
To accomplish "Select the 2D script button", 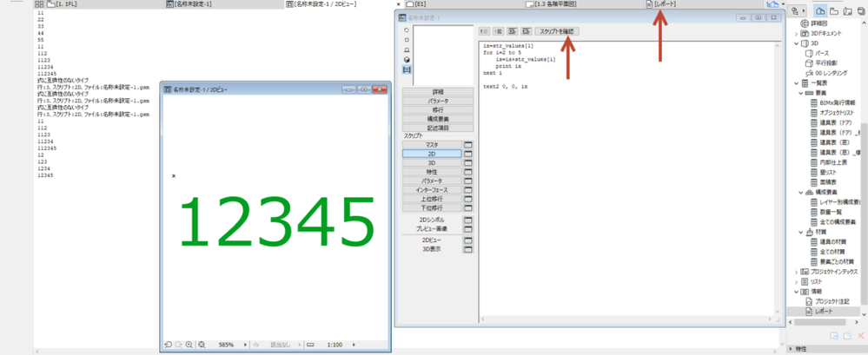I will (x=432, y=154).
